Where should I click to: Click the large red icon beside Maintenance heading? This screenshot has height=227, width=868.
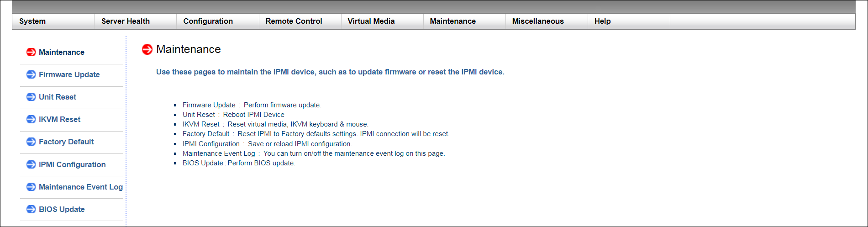click(x=147, y=49)
